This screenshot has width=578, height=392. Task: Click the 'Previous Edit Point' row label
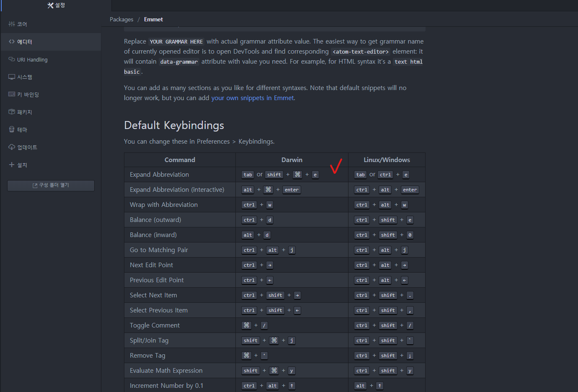point(157,280)
